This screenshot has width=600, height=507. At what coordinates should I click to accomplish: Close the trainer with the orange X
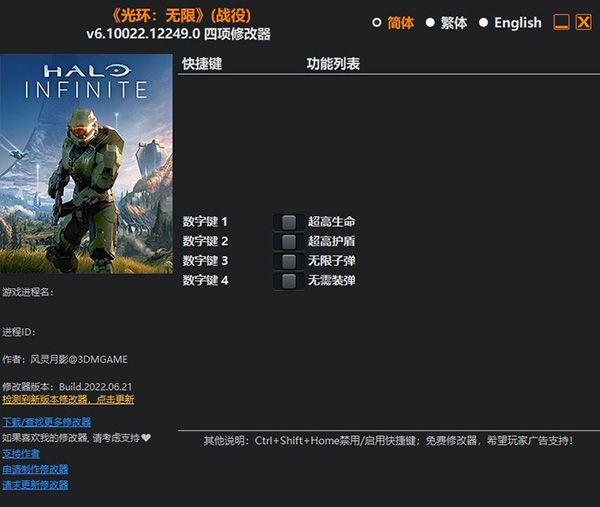pos(584,22)
